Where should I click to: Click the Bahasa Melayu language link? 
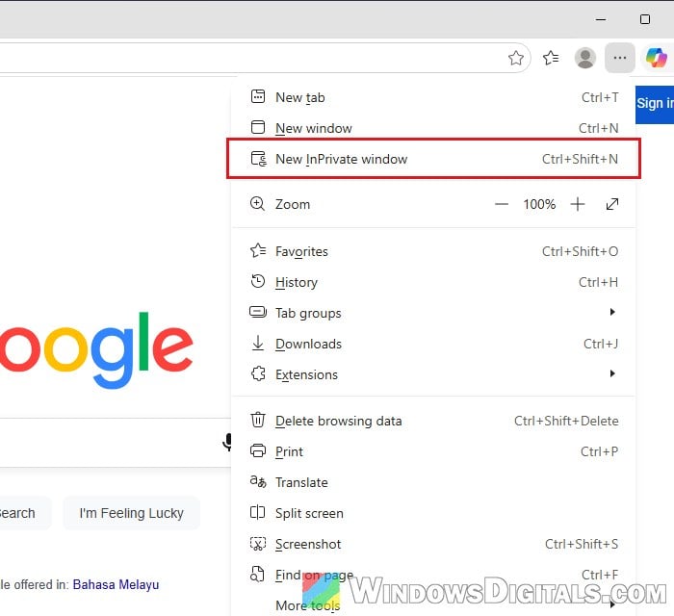tap(116, 584)
